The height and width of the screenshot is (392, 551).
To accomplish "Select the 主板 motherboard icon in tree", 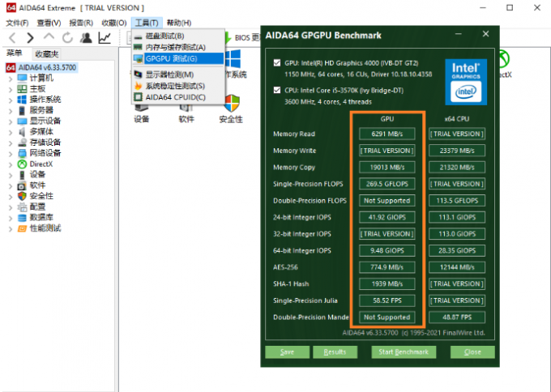I will tap(22, 89).
